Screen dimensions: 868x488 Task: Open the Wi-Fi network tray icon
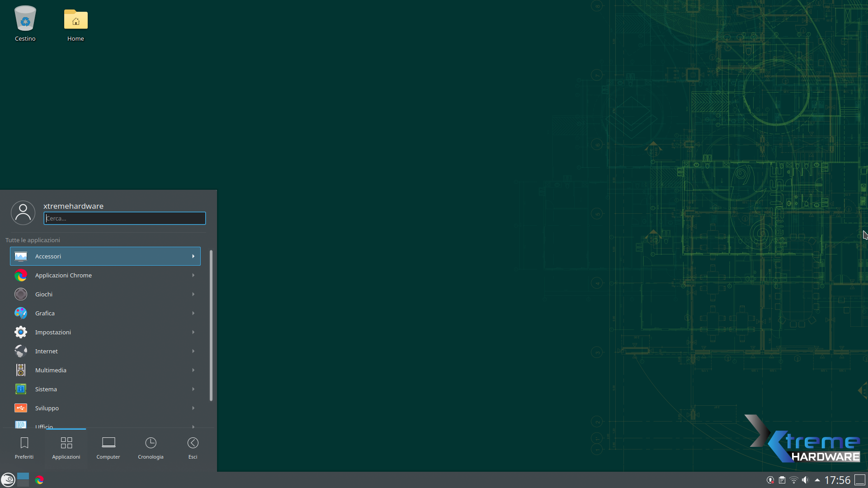(x=794, y=480)
